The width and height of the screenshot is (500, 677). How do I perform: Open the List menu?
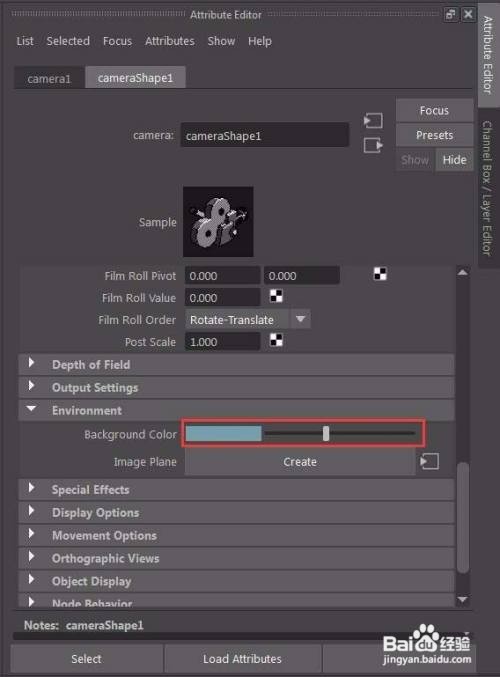25,41
